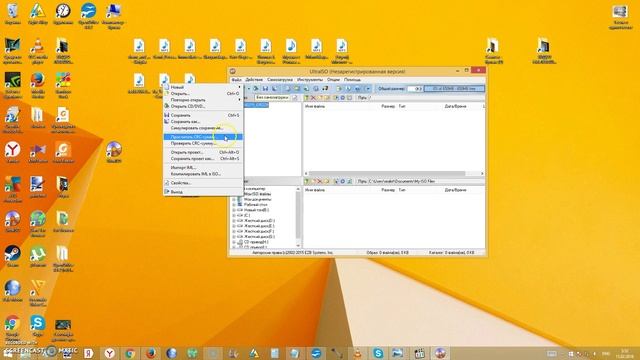Click the red Yandex browser icon in the taskbar

pyautogui.click(x=109, y=353)
